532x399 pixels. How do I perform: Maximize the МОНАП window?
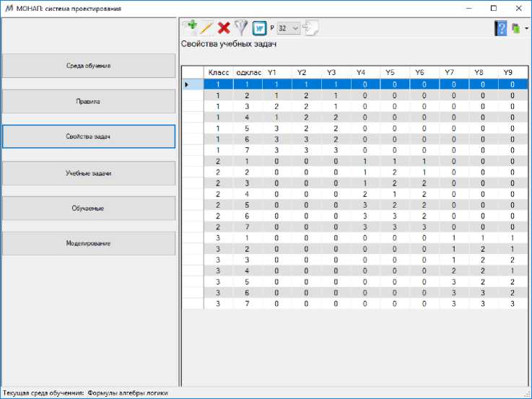point(494,8)
